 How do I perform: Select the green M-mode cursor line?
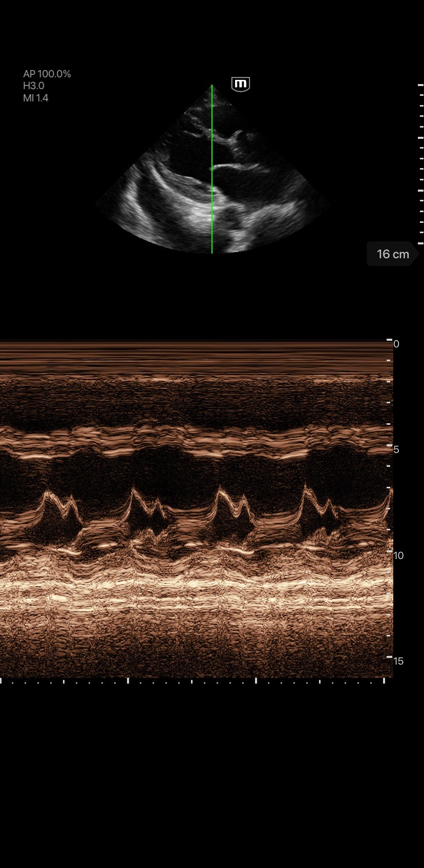tap(212, 169)
